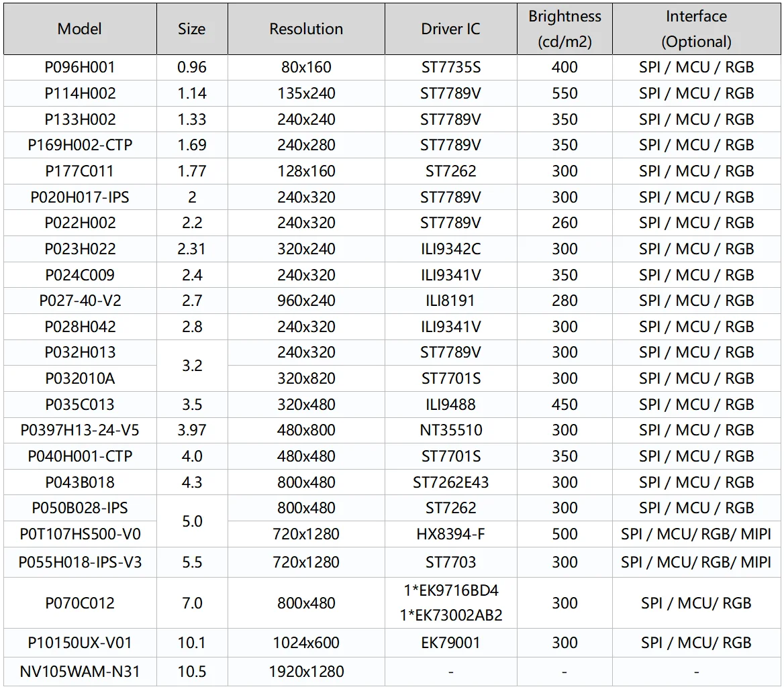Click the 550 brightness value cell
Viewport: 784px width, 689px height.
point(565,93)
